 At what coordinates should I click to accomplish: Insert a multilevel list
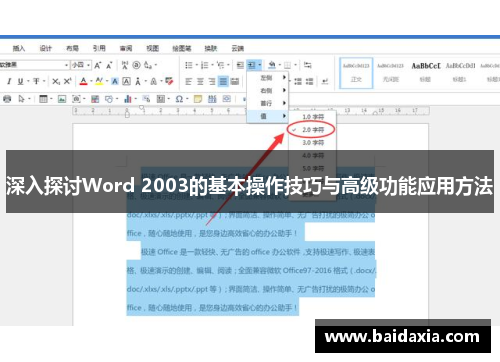pos(220,65)
